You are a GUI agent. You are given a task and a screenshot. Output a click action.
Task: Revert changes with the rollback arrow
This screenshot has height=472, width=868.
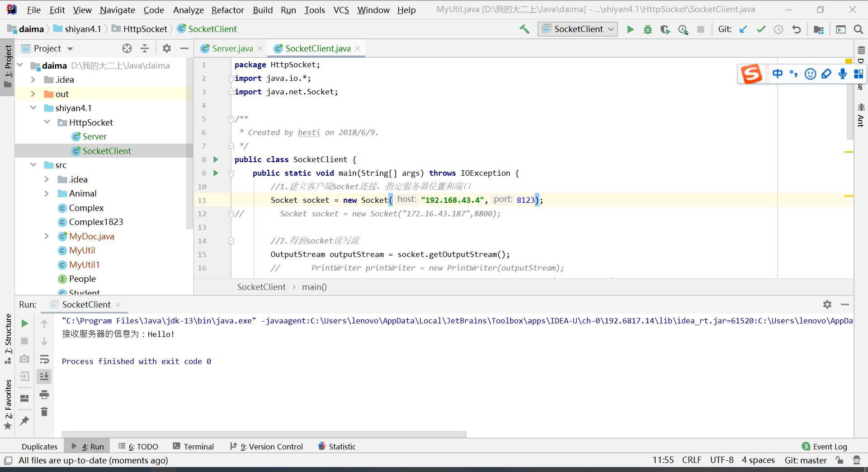point(797,29)
